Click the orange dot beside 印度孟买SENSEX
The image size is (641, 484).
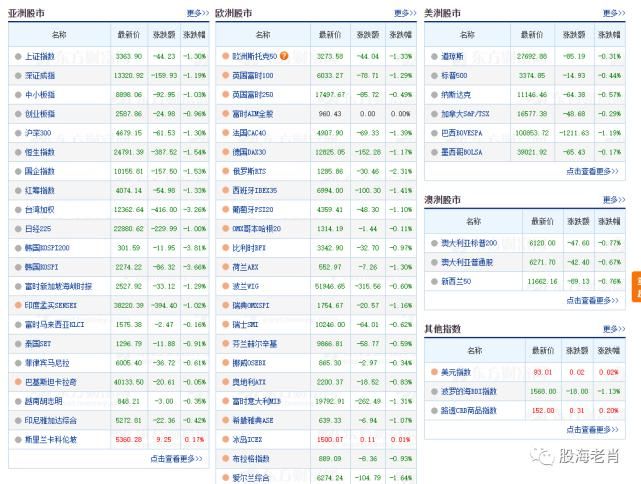click(18, 305)
